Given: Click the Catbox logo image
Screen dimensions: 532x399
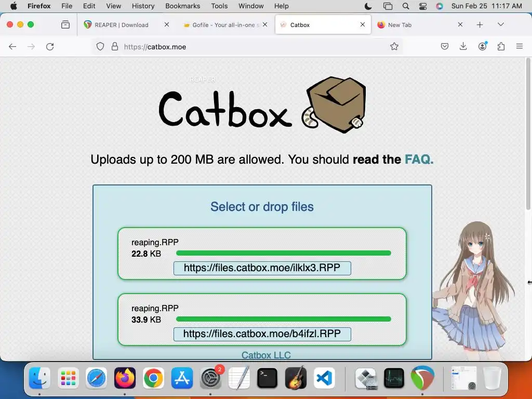Looking at the screenshot, I should tap(262, 105).
